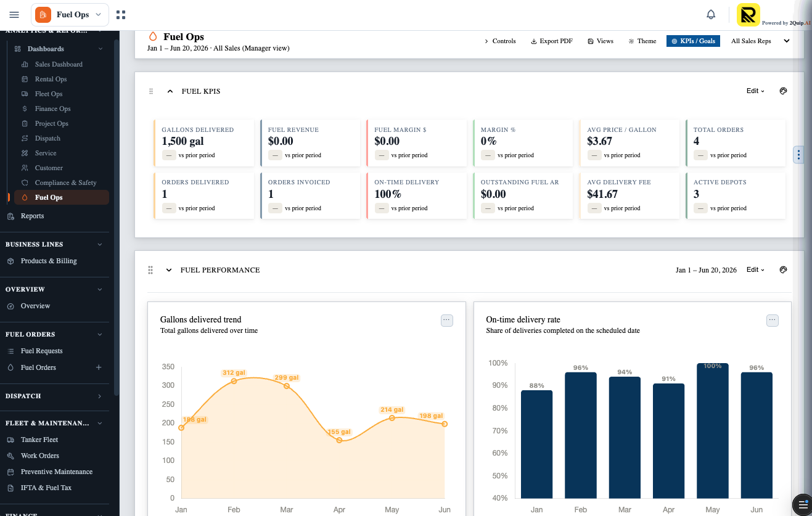The image size is (812, 516).
Task: Go to Fleet Ops dashboard
Action: coord(49,94)
